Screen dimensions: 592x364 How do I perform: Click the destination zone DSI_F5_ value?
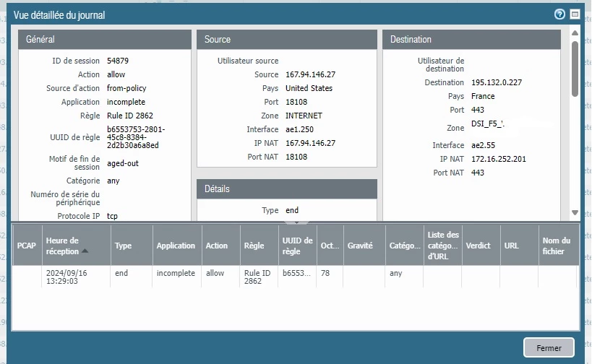pos(488,123)
